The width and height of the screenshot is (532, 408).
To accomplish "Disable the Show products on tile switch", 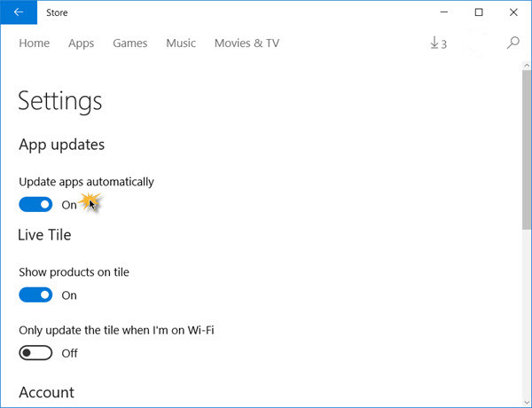I will 35,294.
